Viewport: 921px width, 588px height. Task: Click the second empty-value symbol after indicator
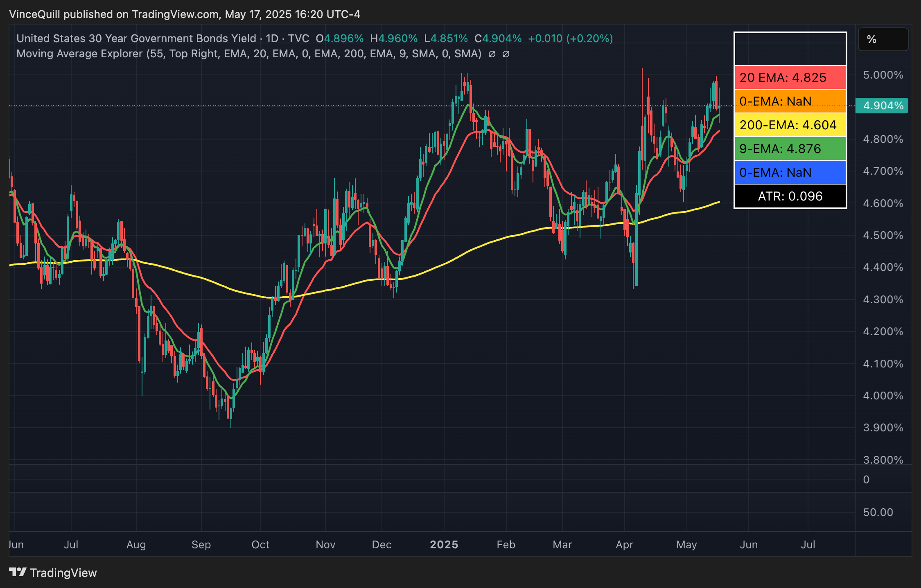point(506,54)
